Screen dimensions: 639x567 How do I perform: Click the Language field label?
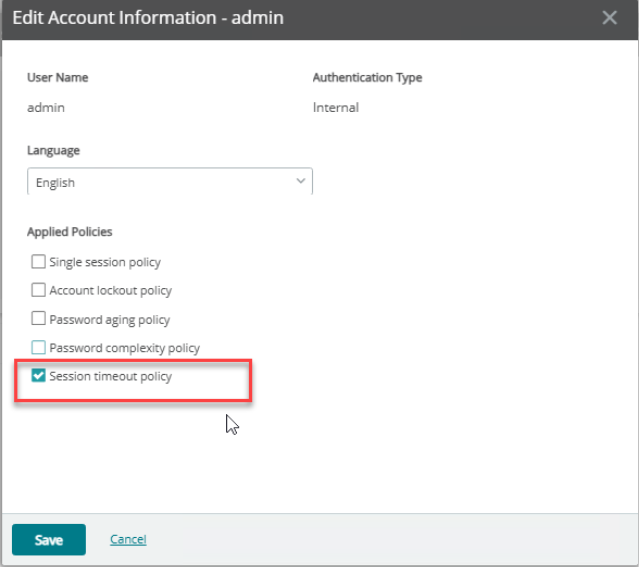coord(53,150)
